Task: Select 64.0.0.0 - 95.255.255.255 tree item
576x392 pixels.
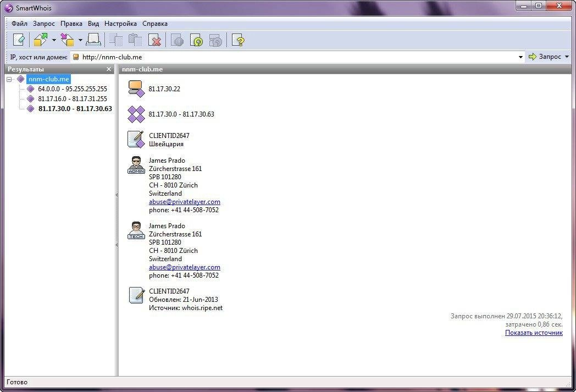Action: click(x=73, y=89)
